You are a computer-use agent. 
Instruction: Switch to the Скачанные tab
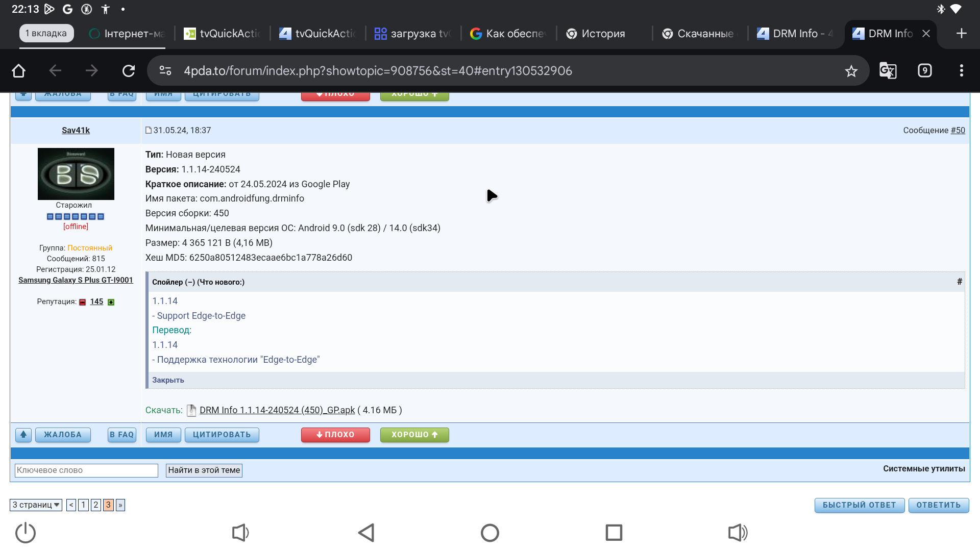(x=705, y=34)
